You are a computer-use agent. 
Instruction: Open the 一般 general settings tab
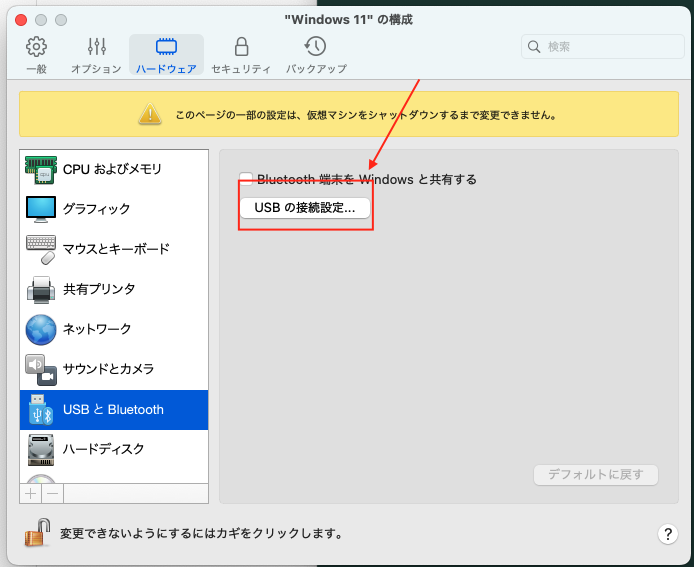[36, 55]
